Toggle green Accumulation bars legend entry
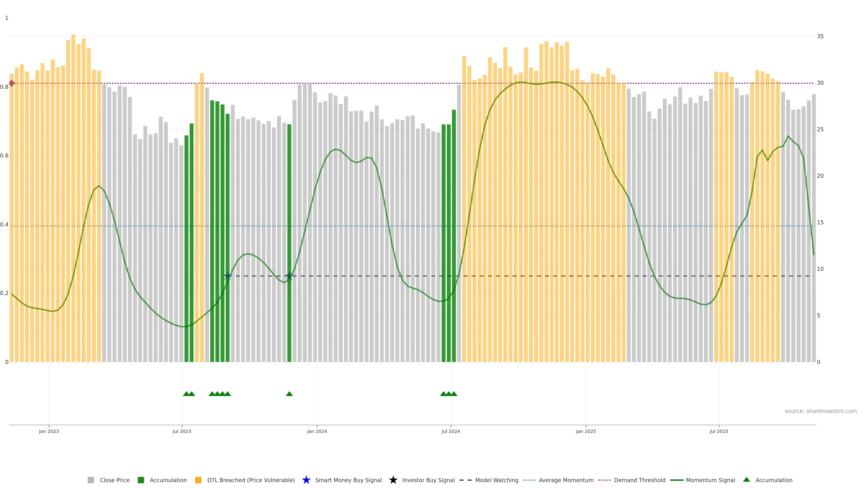Viewport: 868px width, 488px height. (x=168, y=480)
